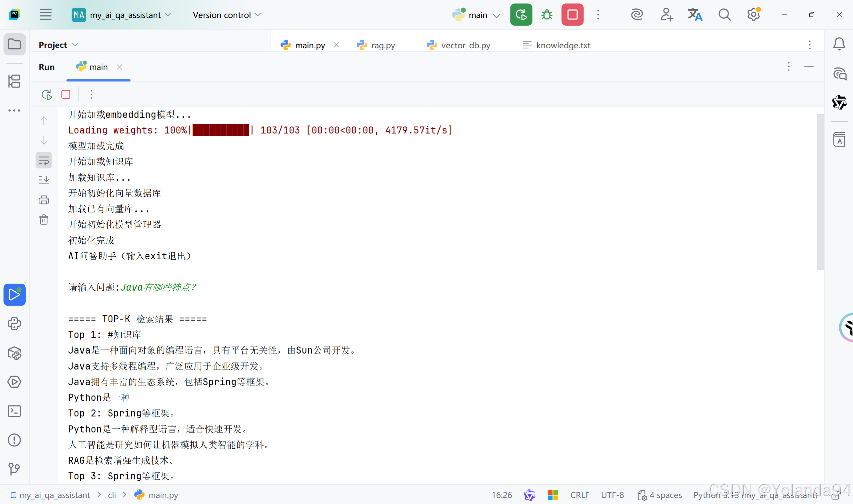The image size is (853, 504).
Task: Open Run toolbar more options
Action: [x=91, y=95]
